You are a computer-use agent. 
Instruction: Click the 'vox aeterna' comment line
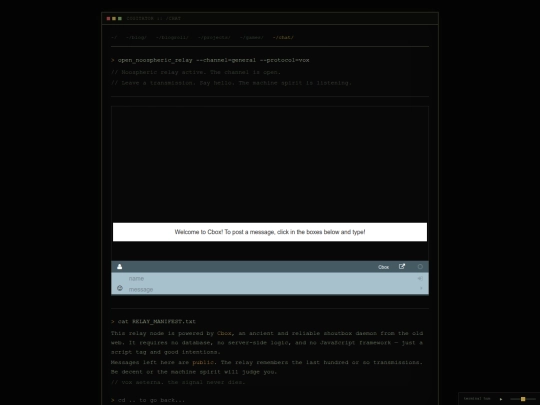[x=178, y=382]
